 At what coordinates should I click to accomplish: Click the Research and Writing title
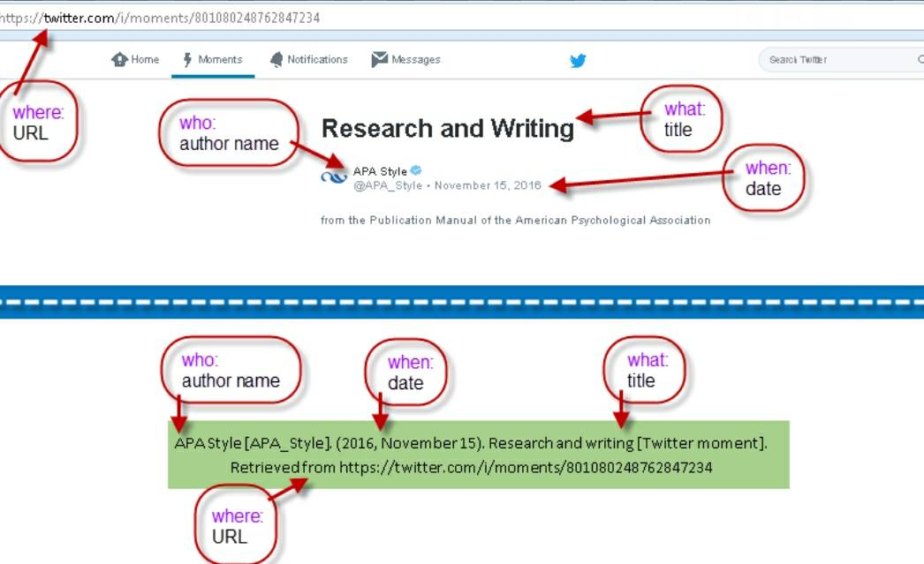448,128
